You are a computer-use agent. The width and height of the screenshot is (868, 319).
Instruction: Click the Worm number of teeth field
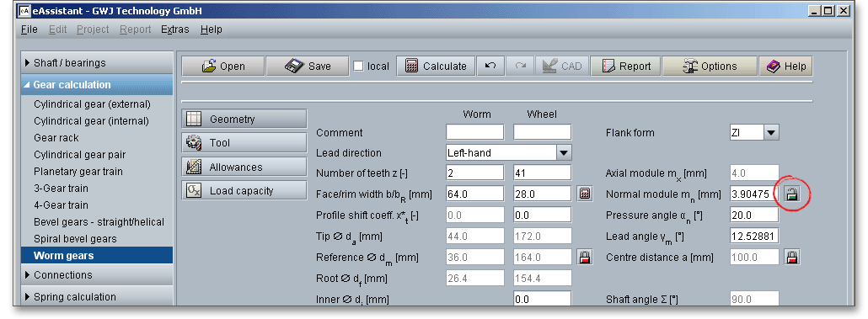475,173
